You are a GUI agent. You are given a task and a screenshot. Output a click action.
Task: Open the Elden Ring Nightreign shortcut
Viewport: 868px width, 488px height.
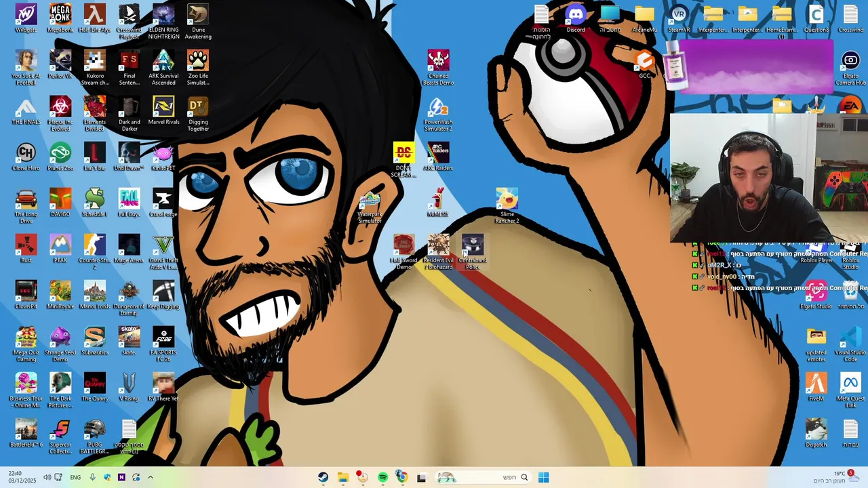(163, 22)
